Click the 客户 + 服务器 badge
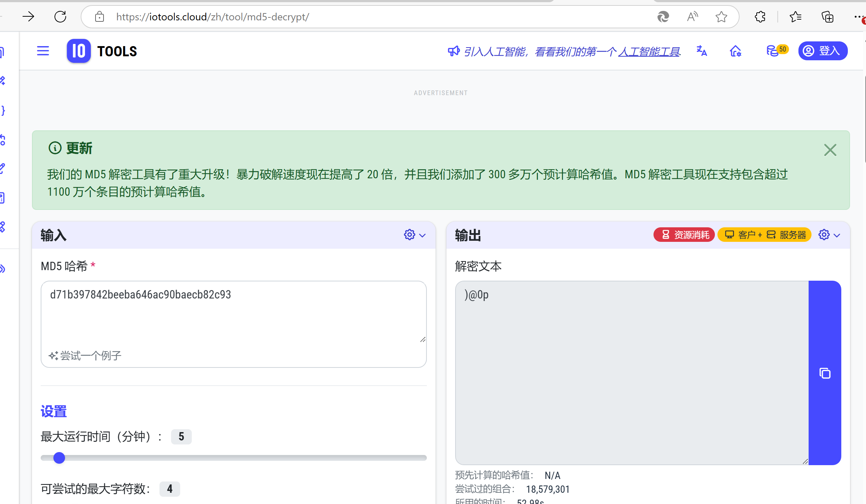Image resolution: width=866 pixels, height=504 pixels. tap(764, 235)
